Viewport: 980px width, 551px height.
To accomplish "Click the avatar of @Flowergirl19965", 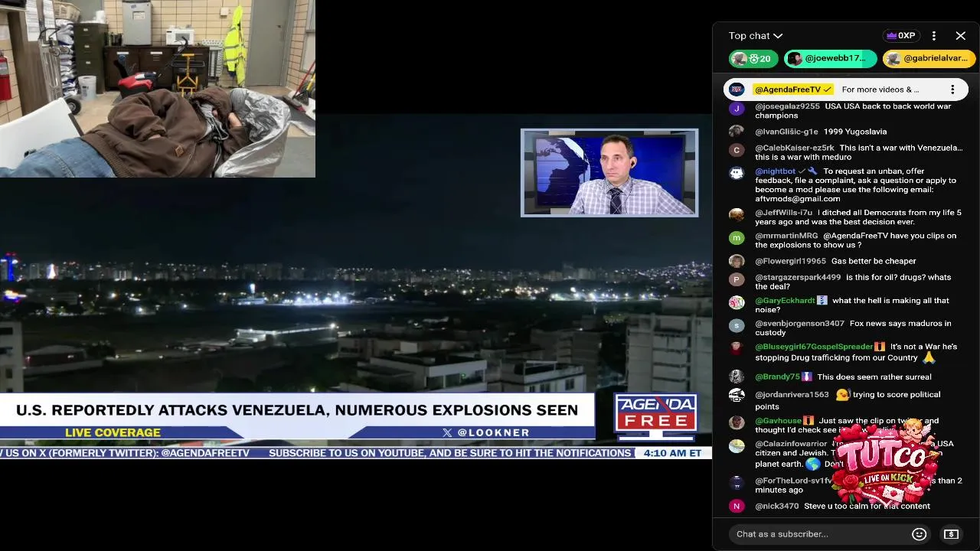I will [x=737, y=261].
